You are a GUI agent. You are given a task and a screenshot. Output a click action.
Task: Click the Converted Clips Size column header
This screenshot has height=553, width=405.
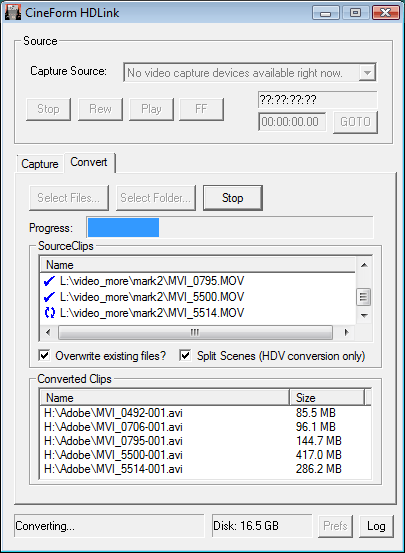coord(327,398)
